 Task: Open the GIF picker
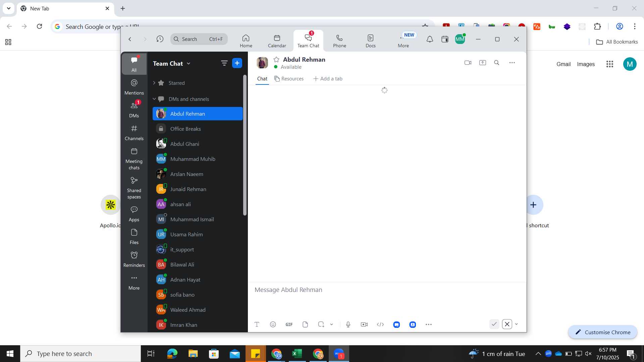coord(289,324)
